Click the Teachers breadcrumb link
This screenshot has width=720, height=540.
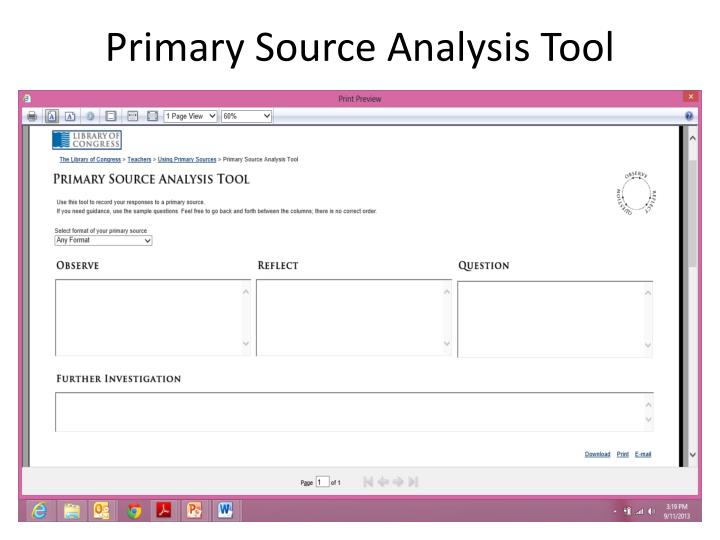click(x=139, y=159)
